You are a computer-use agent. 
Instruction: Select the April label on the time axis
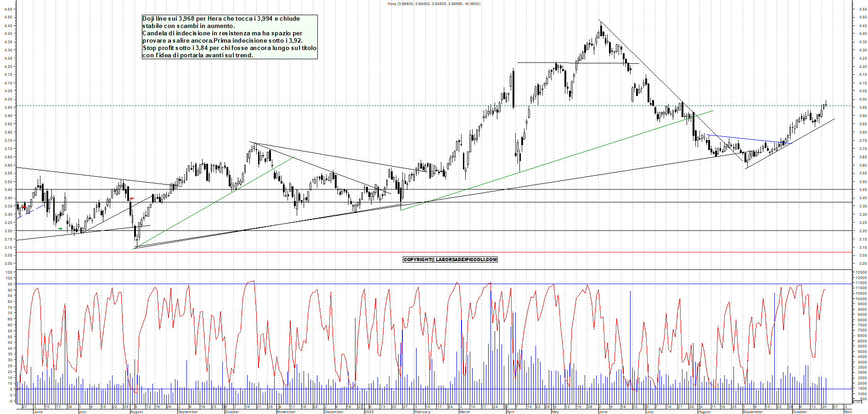coord(510,412)
